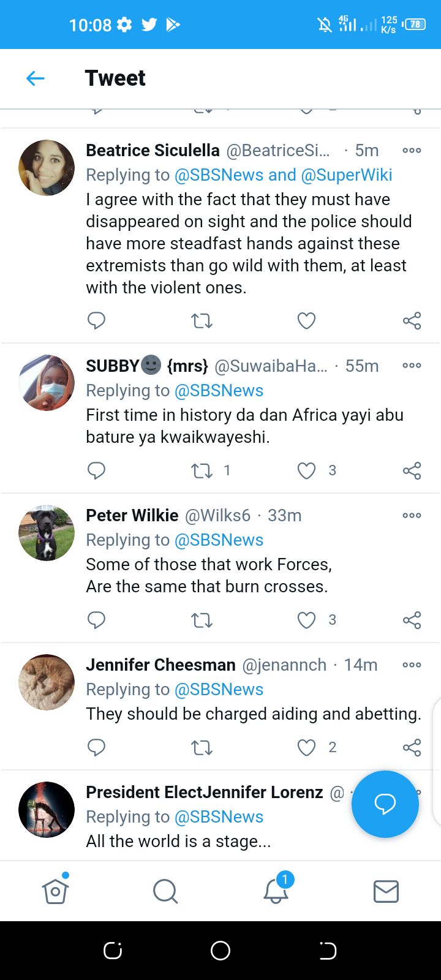
Task: Expand options for Jennifer Cheesman's tweet
Action: click(x=412, y=665)
